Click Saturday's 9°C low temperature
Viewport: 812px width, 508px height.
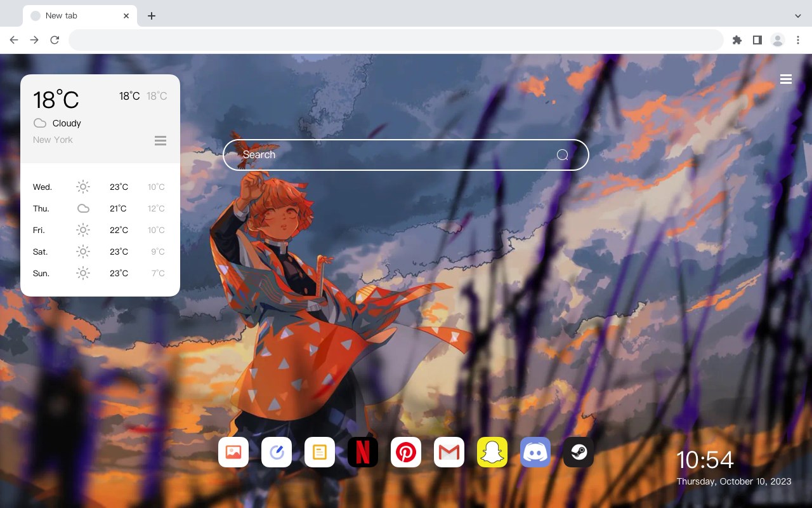pyautogui.click(x=158, y=251)
